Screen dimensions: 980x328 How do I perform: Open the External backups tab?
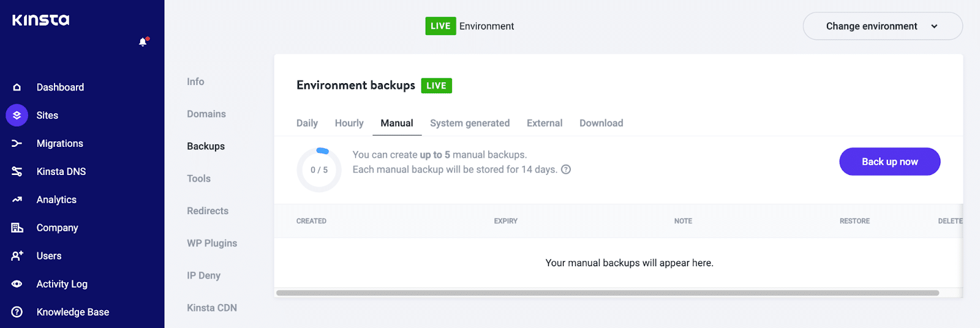click(545, 123)
